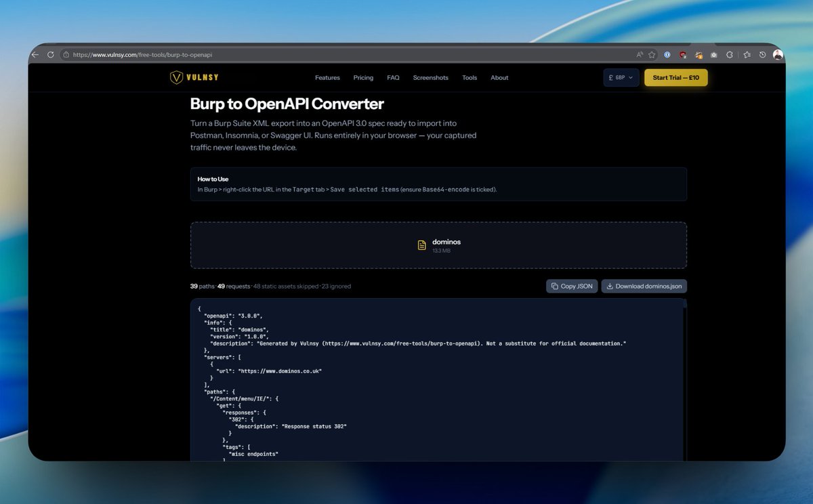Click the 'misc endpoints' tag line
Image resolution: width=813 pixels, height=504 pixels.
[253, 453]
